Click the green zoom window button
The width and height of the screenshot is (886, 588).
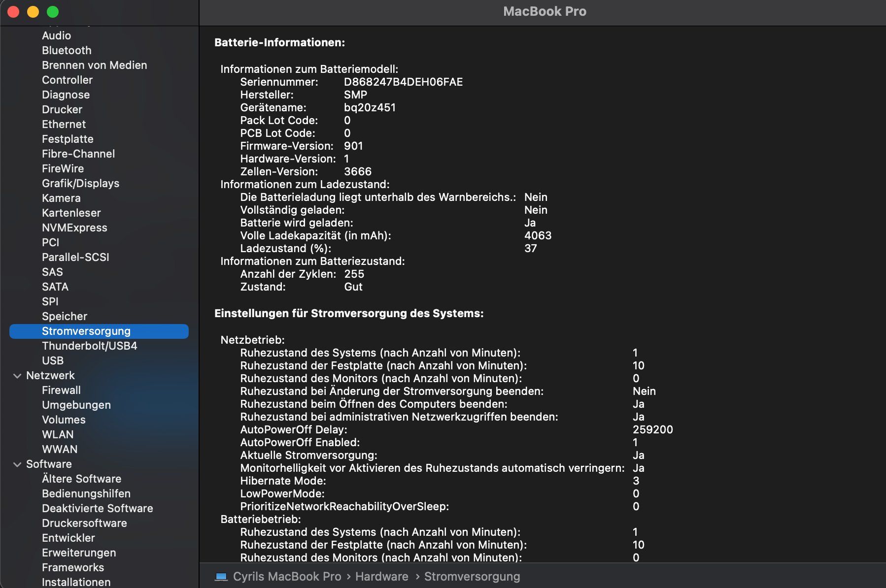53,12
